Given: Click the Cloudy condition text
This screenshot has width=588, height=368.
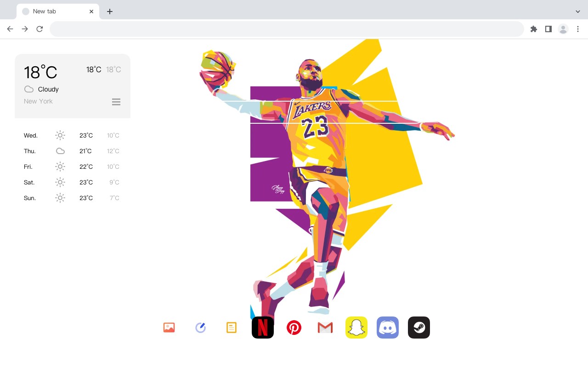Looking at the screenshot, I should 48,89.
